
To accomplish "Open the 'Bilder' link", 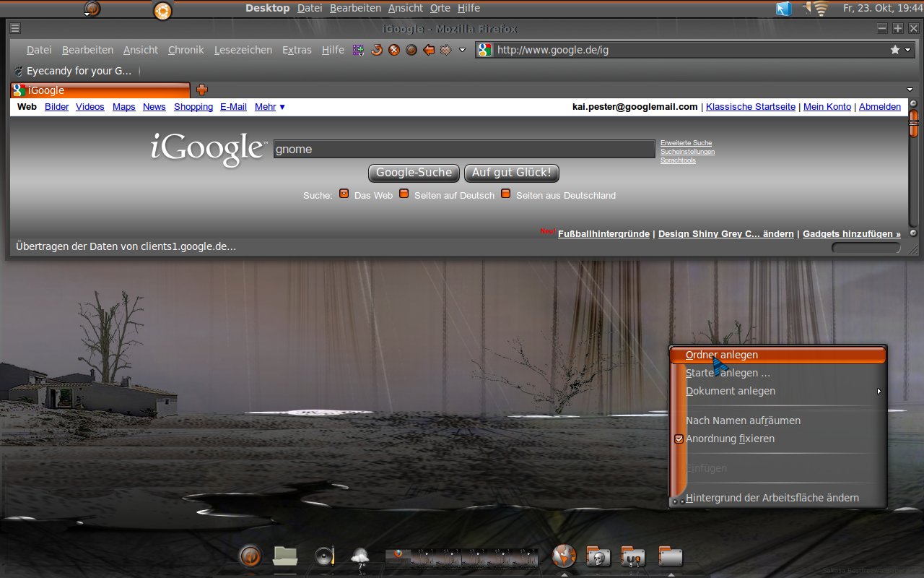I will pos(57,106).
